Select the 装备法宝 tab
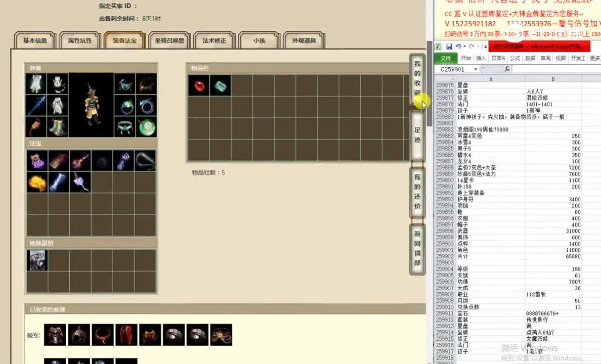Image resolution: width=601 pixels, height=364 pixels. click(x=124, y=40)
